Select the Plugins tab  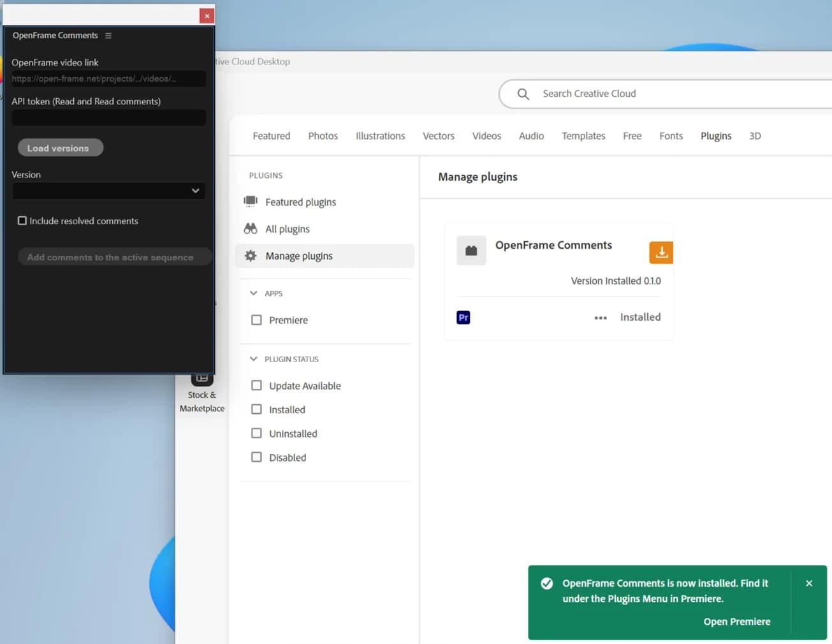[716, 136]
